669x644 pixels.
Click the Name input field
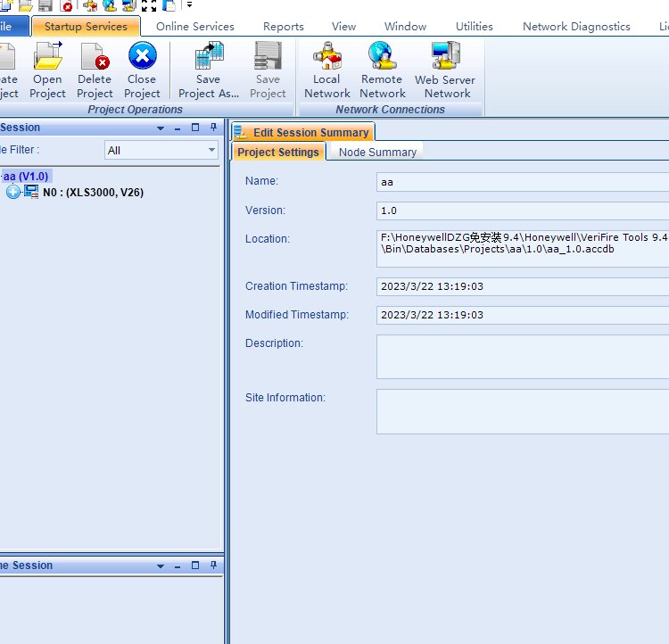click(x=522, y=182)
